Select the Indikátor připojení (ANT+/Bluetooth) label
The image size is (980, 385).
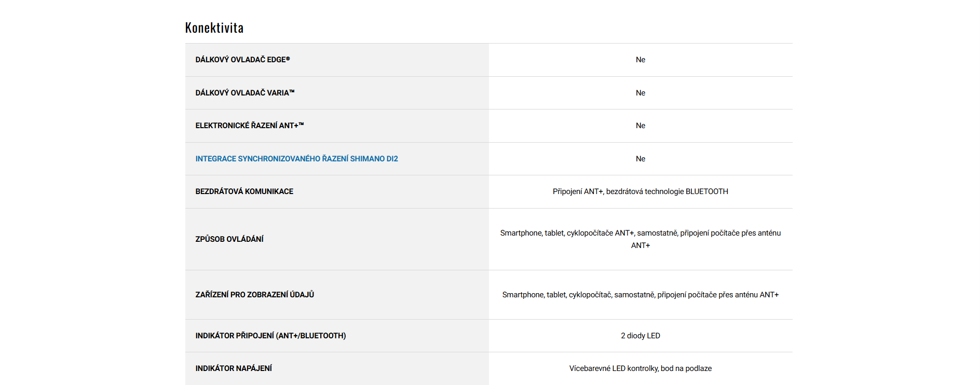(270, 336)
